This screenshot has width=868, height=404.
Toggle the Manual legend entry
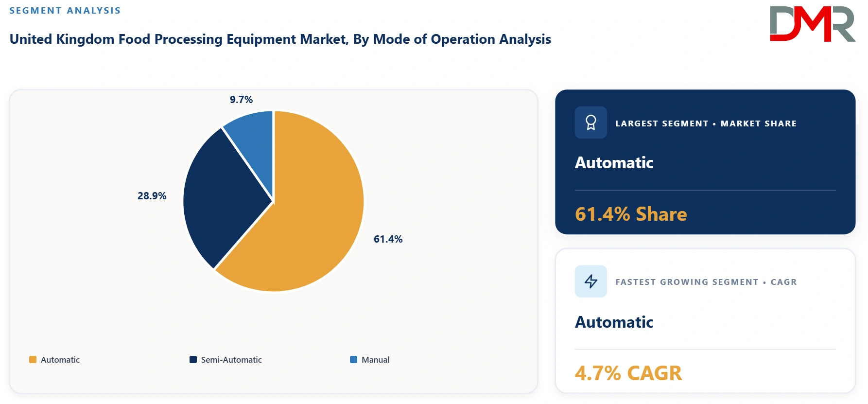pyautogui.click(x=370, y=360)
